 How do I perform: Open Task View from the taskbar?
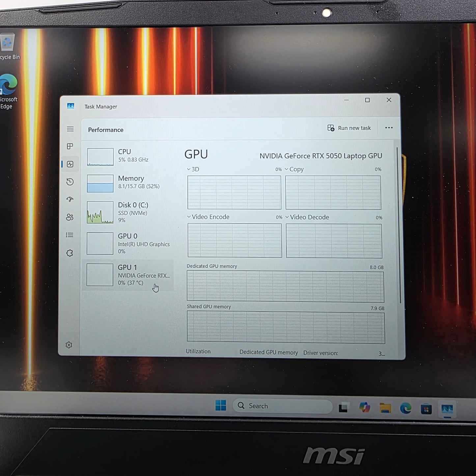343,407
